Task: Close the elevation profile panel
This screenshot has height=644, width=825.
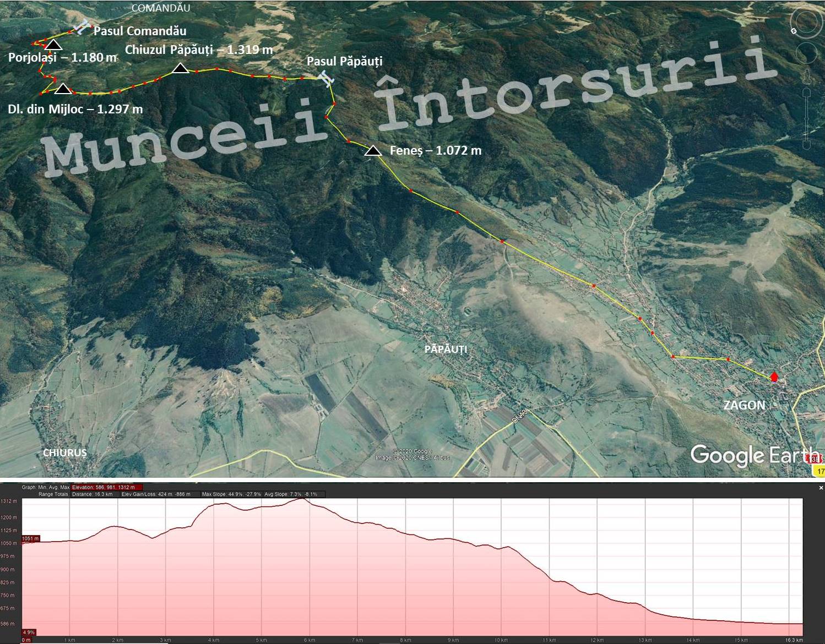Action: pyautogui.click(x=821, y=488)
